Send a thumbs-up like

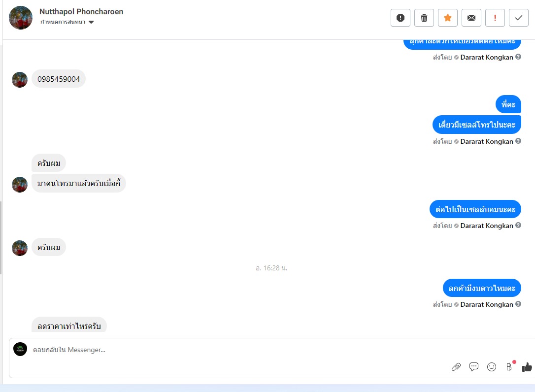[527, 367]
